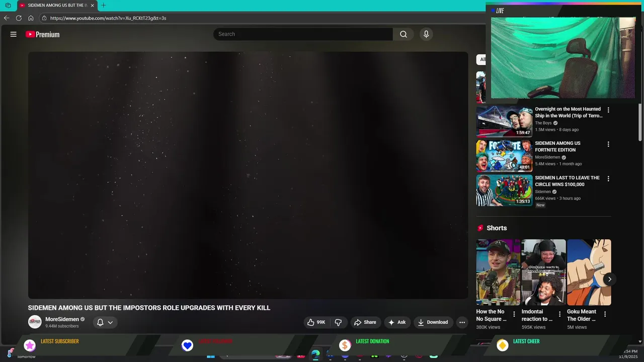
Task: Open options for Goku Meant short
Action: tap(605, 314)
